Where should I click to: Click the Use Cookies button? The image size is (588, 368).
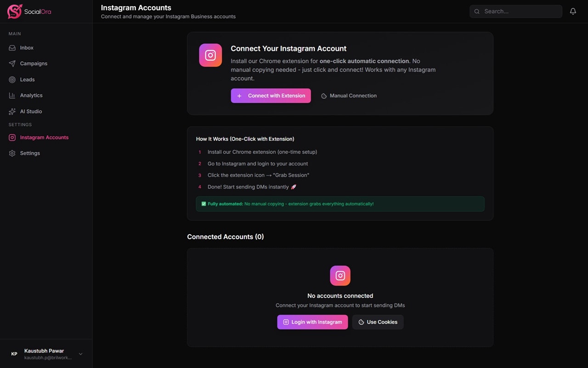pos(378,322)
